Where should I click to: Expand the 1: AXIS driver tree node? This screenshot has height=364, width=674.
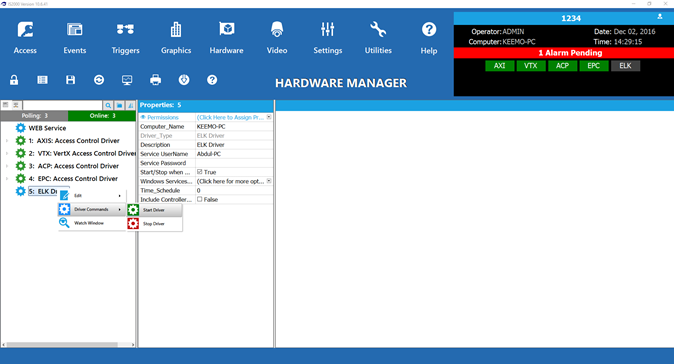coord(7,141)
